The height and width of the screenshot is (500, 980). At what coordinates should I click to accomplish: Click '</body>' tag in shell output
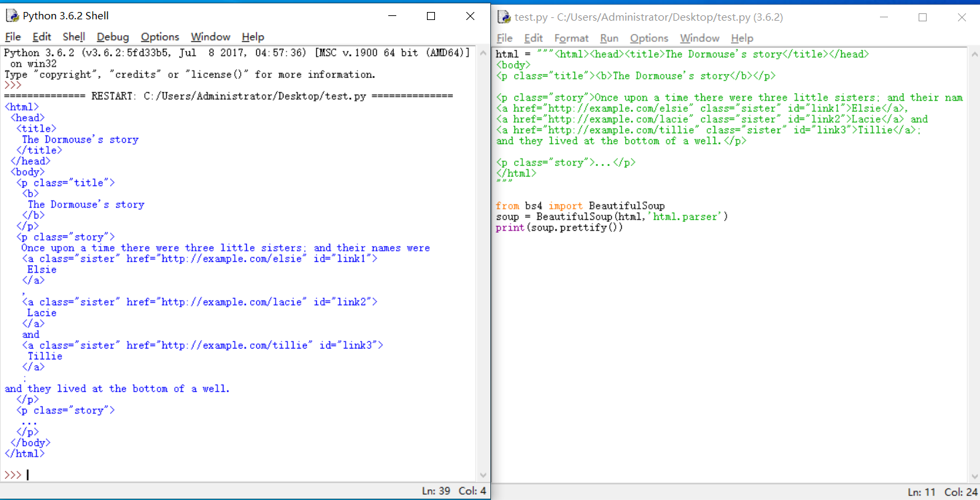click(30, 443)
